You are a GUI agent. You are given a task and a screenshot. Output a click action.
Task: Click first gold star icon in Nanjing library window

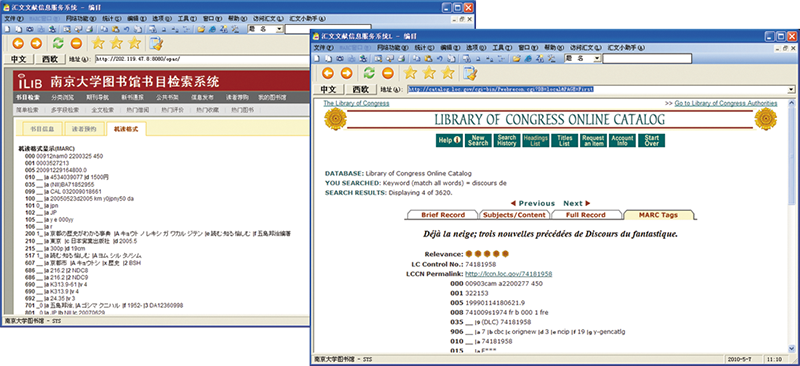click(98, 43)
